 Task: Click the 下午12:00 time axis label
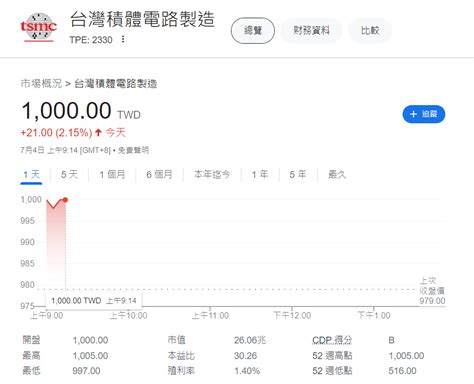(292, 315)
